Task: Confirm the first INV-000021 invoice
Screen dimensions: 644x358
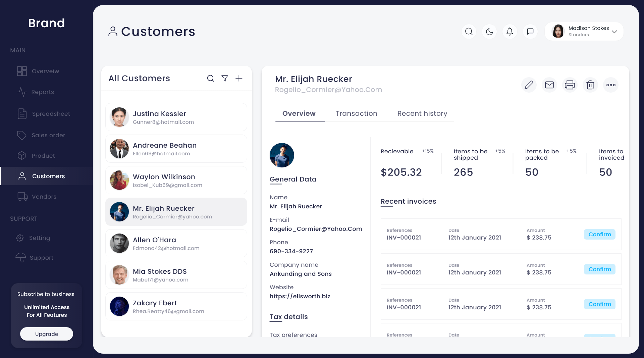Action: click(x=599, y=234)
